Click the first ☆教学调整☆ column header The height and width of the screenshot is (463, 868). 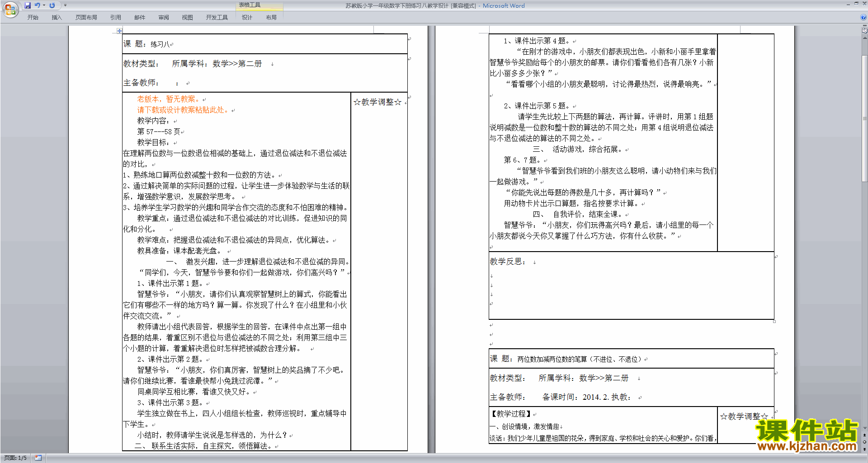point(377,102)
